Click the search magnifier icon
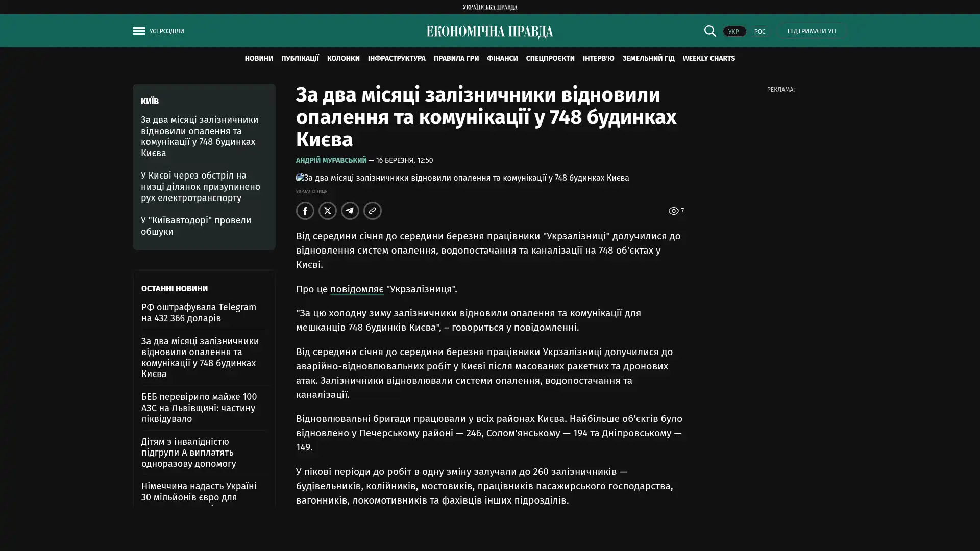This screenshot has width=980, height=551. pos(709,31)
